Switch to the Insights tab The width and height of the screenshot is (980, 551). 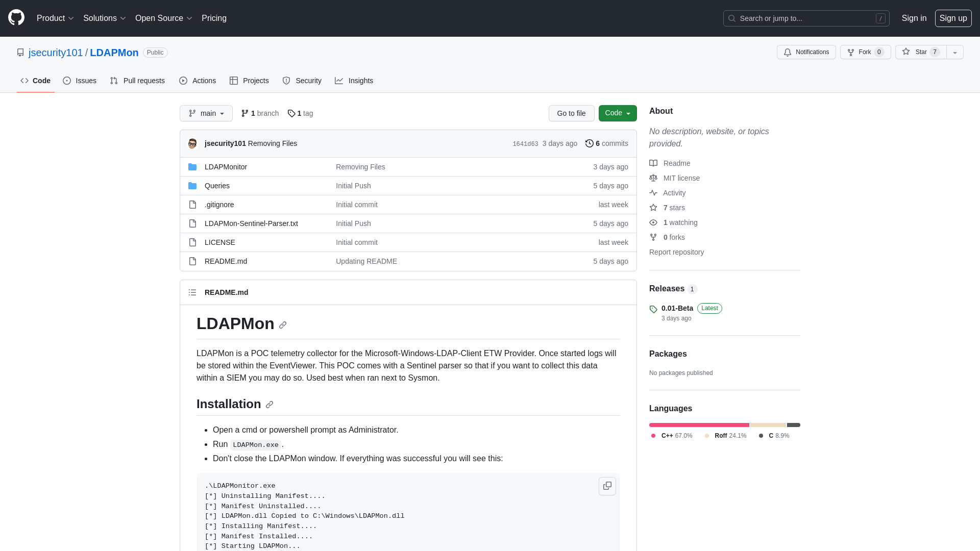(x=354, y=81)
